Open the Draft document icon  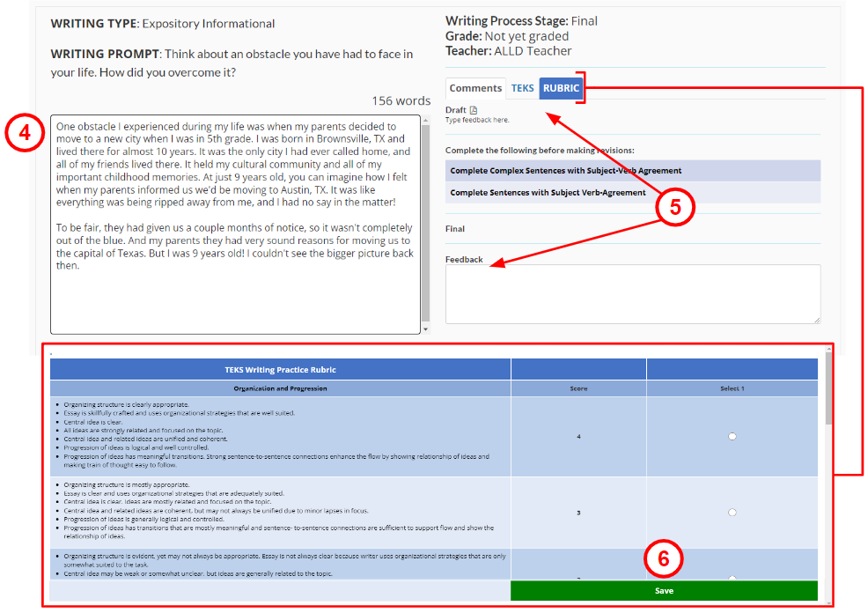pyautogui.click(x=474, y=109)
